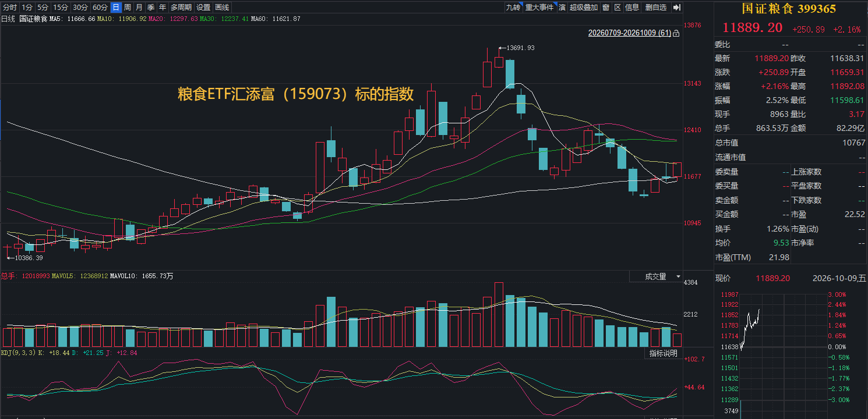This screenshot has height=419, width=868.
Task: Select the 年 yearly tab
Action: pyautogui.click(x=163, y=8)
